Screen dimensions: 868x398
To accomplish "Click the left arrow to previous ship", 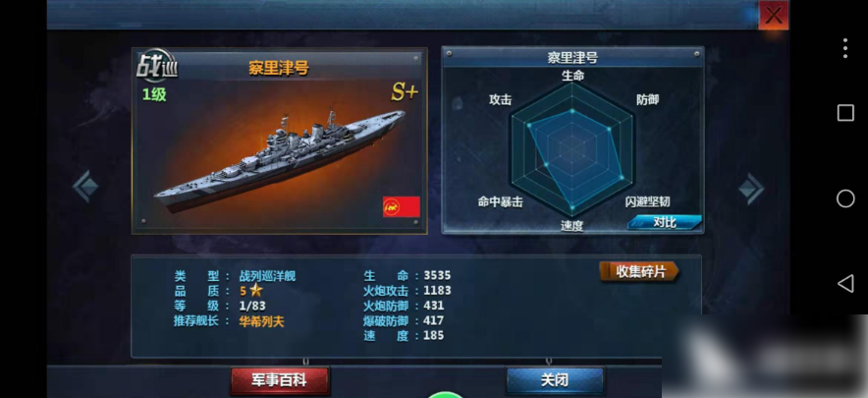I will coord(85,187).
